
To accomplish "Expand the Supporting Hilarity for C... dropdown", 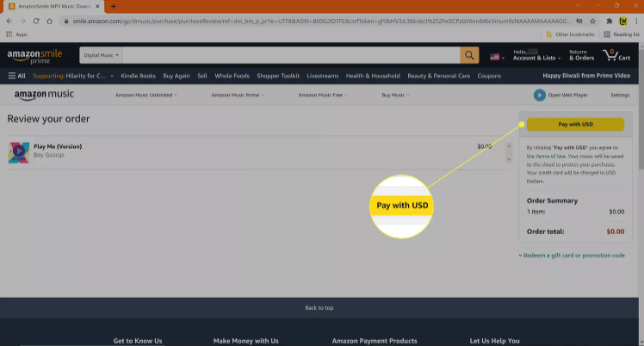I will (73, 76).
